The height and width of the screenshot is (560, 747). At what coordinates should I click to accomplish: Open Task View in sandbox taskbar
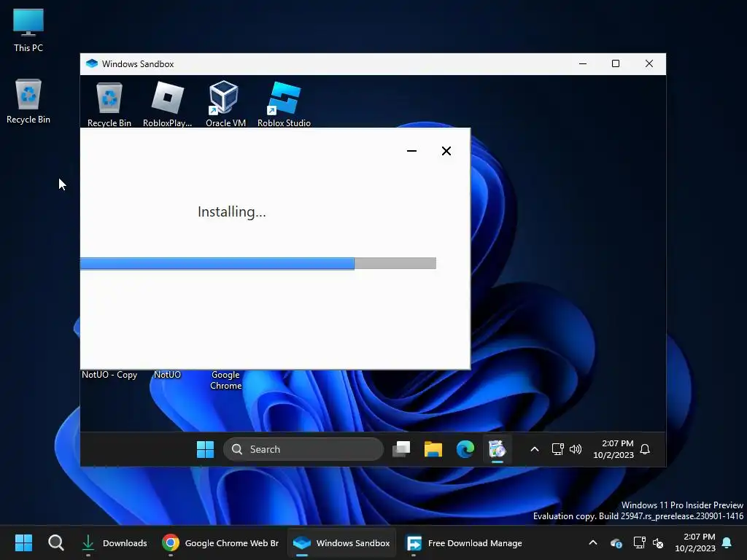click(401, 449)
